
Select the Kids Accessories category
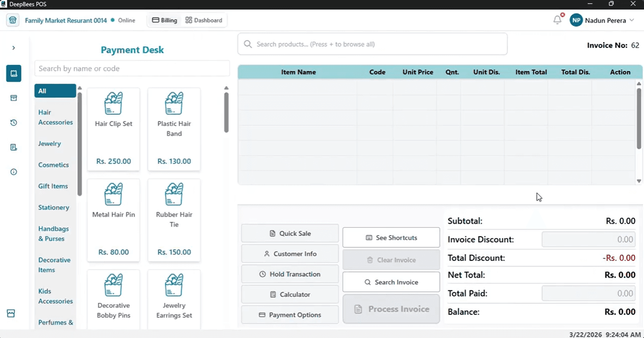point(55,296)
